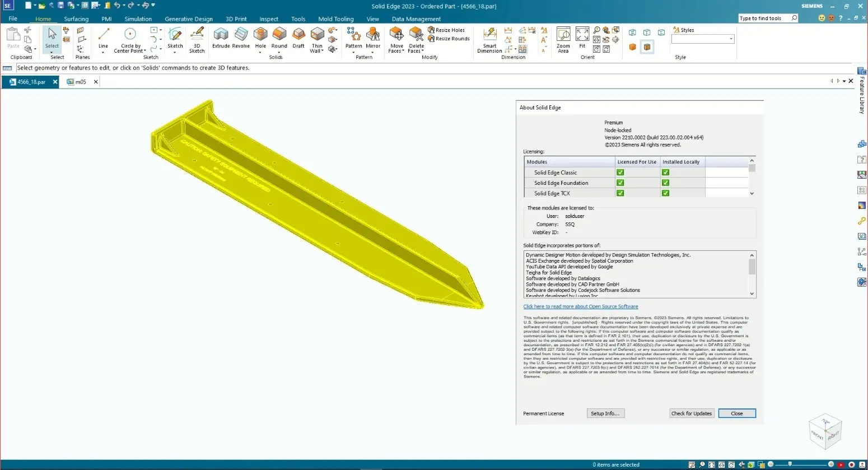Activate the Revolve tool
868x470 pixels.
[x=241, y=38]
